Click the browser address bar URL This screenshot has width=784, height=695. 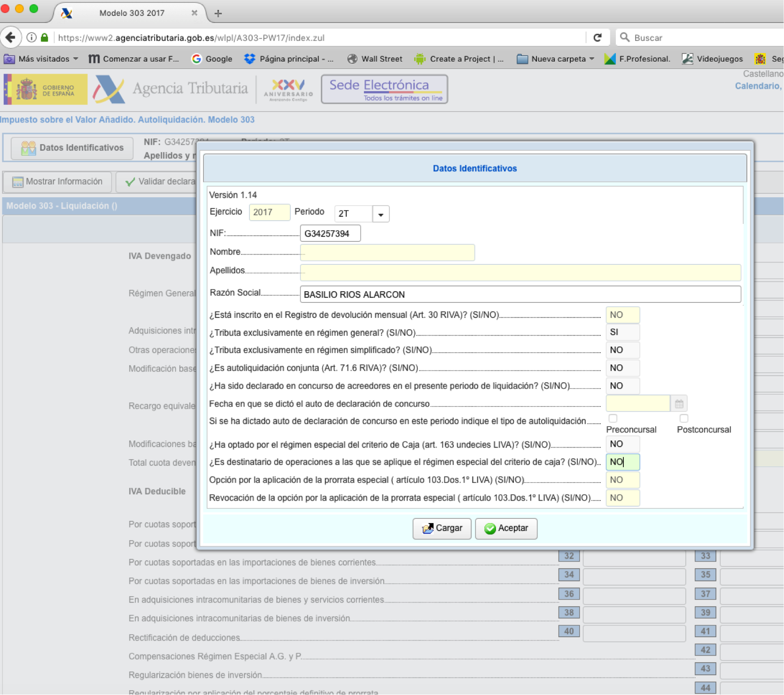[191, 38]
